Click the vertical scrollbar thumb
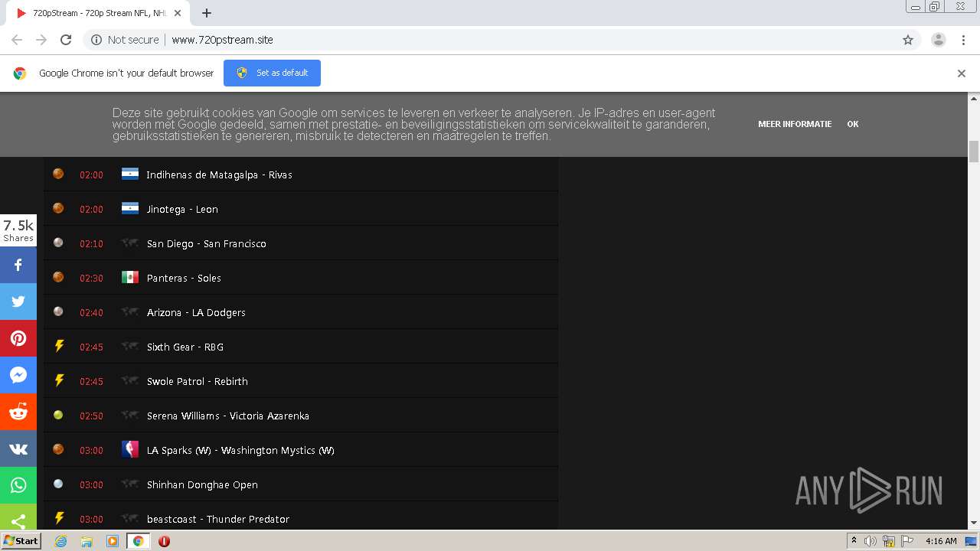The image size is (980, 551). click(974, 152)
